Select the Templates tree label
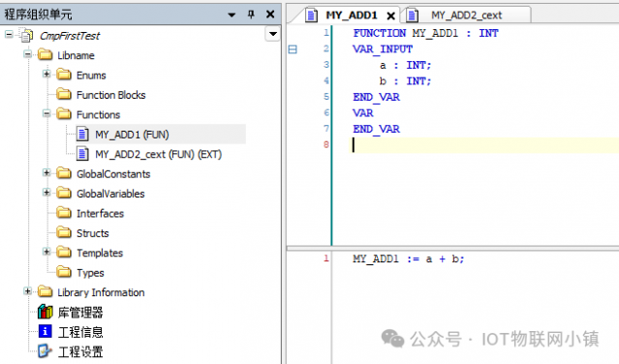This screenshot has height=364, width=619. [100, 253]
